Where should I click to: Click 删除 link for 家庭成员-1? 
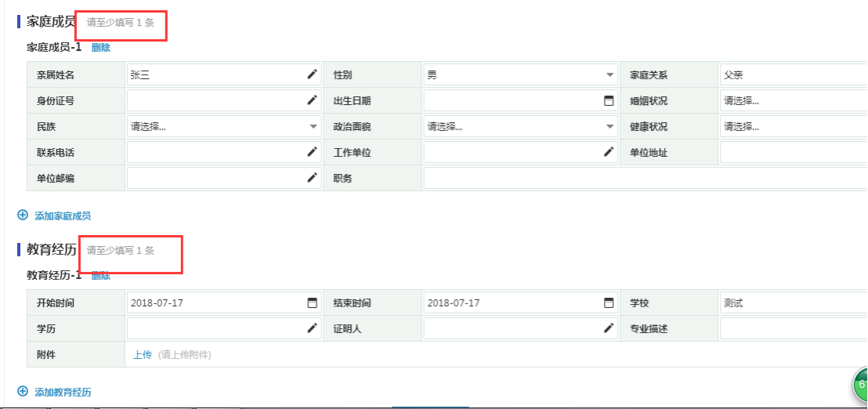(x=101, y=48)
